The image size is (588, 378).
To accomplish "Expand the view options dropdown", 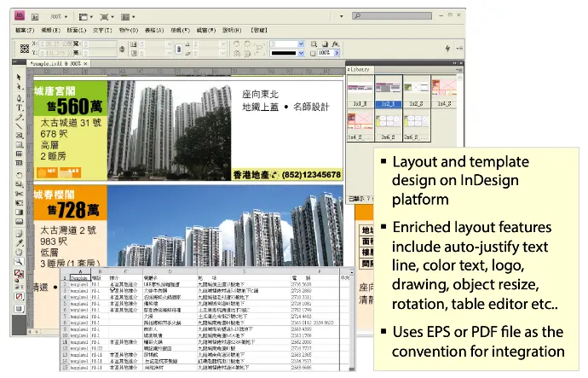I will coord(86,16).
